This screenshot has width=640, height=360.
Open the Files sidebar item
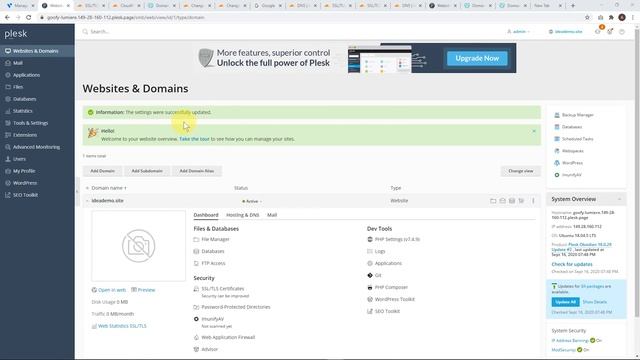pyautogui.click(x=37, y=87)
